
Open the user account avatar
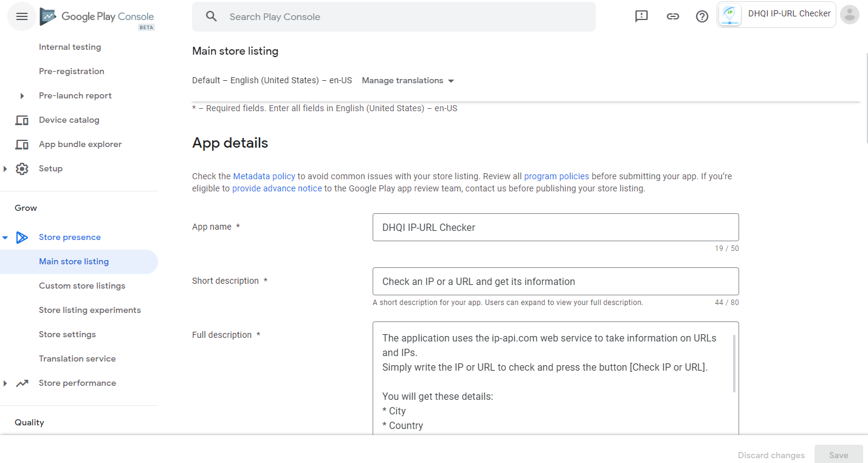click(849, 15)
